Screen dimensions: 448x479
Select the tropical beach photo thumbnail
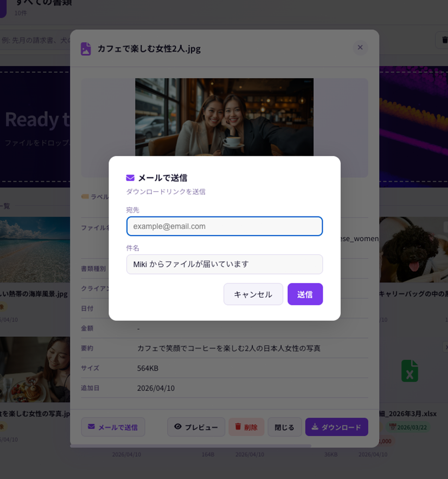click(x=33, y=250)
